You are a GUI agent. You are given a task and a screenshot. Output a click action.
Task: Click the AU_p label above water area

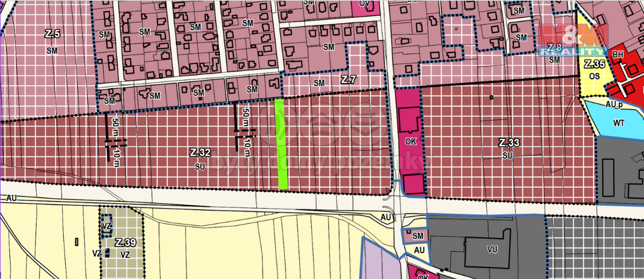point(614,104)
